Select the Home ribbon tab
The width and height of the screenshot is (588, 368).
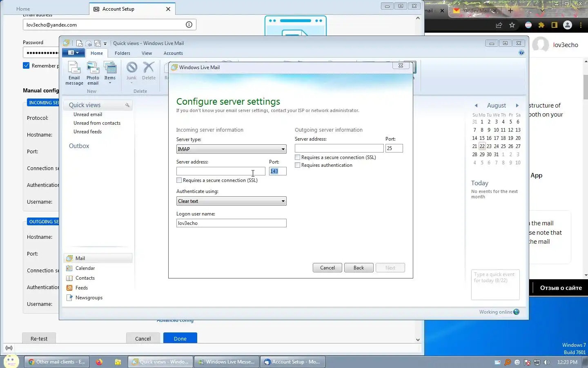click(x=97, y=53)
